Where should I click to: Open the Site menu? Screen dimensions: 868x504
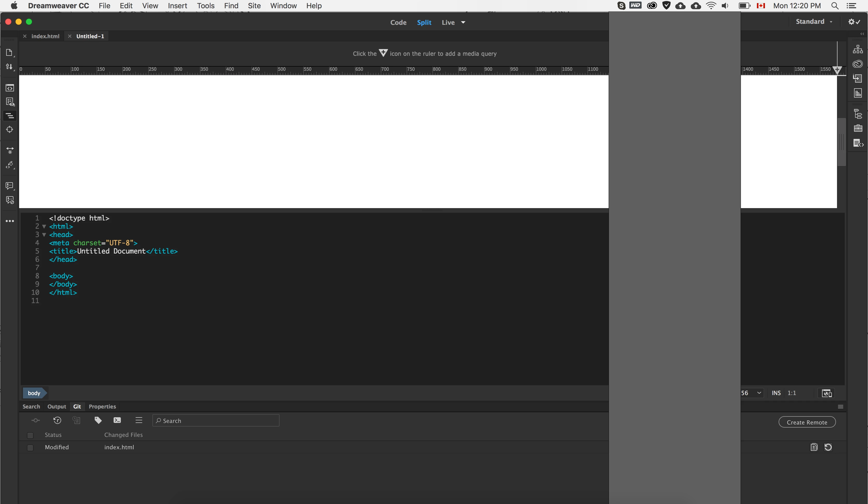(254, 5)
